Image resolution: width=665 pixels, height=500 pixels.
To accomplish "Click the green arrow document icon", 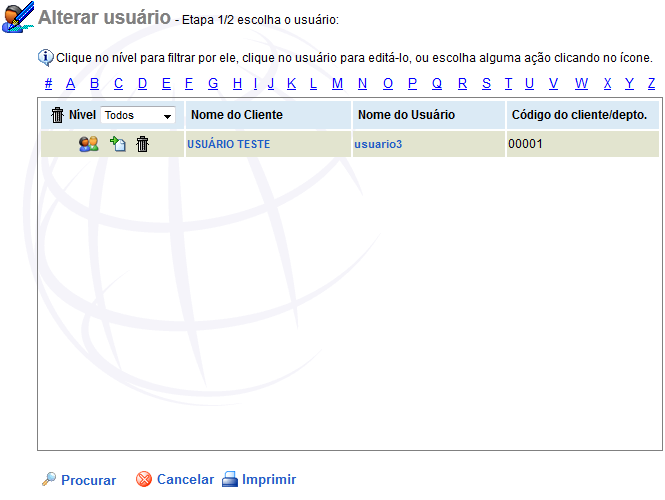I will [118, 144].
